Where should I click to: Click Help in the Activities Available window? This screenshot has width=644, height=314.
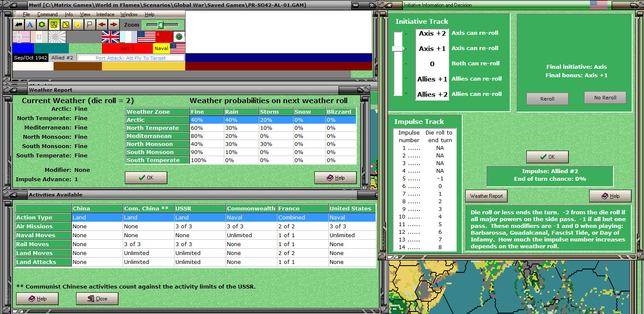pyautogui.click(x=37, y=299)
